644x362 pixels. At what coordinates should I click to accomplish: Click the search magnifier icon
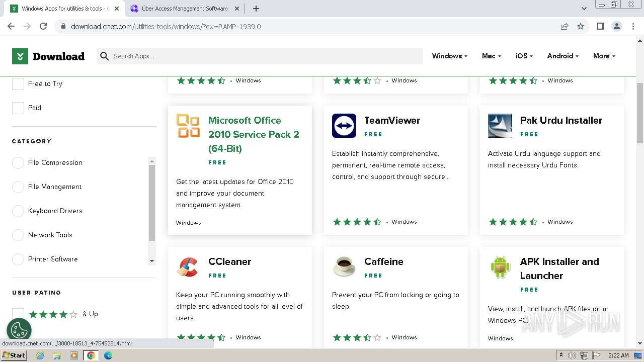point(105,56)
